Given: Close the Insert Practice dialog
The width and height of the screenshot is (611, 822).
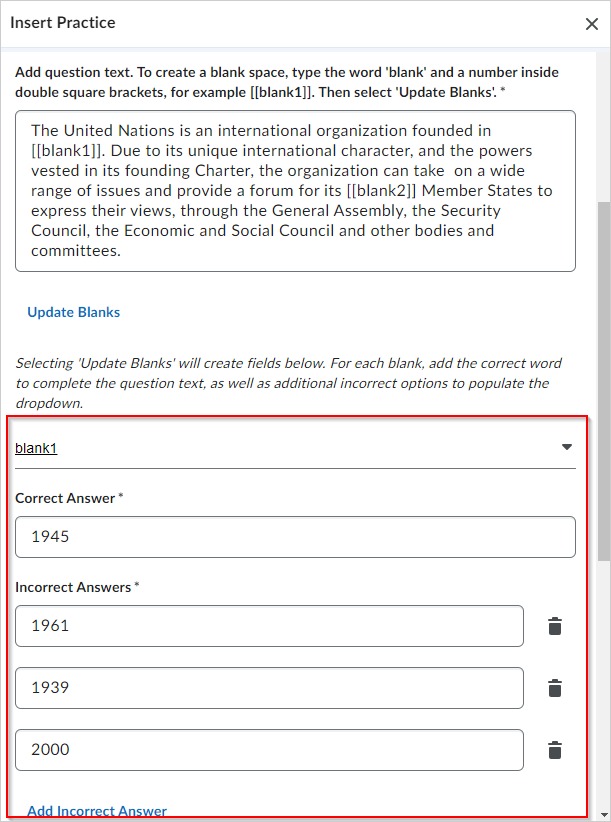Looking at the screenshot, I should [x=592, y=24].
